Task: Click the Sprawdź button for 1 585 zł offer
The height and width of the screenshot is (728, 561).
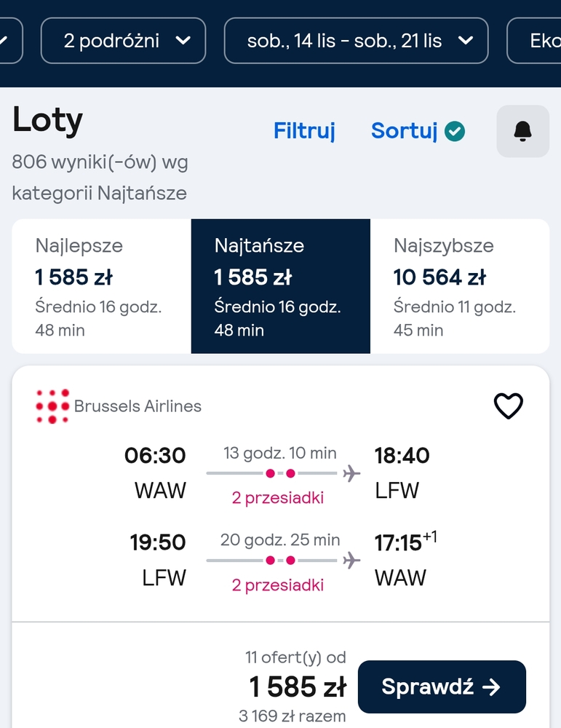Action: coord(442,687)
